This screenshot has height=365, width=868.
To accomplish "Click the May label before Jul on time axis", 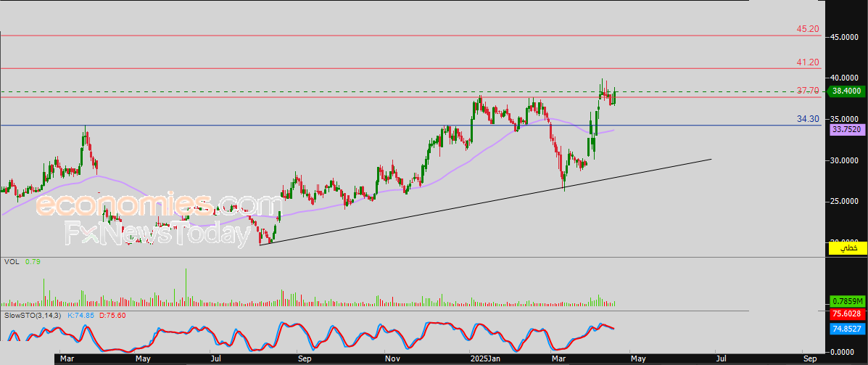I will point(144,359).
